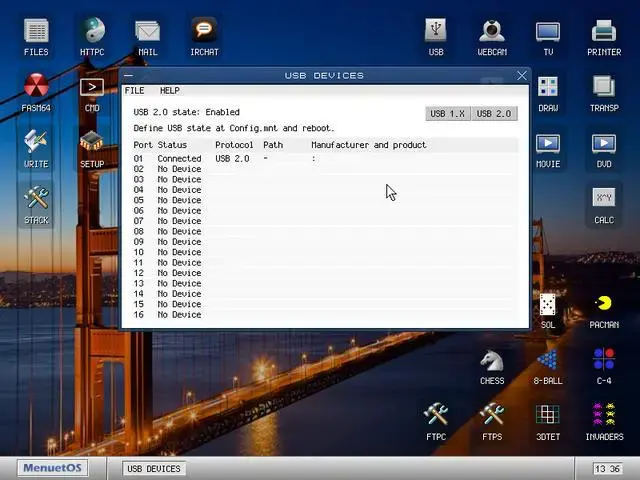Image resolution: width=640 pixels, height=480 pixels.
Task: Open the HELP menu in USB Devices
Action: tap(170, 91)
